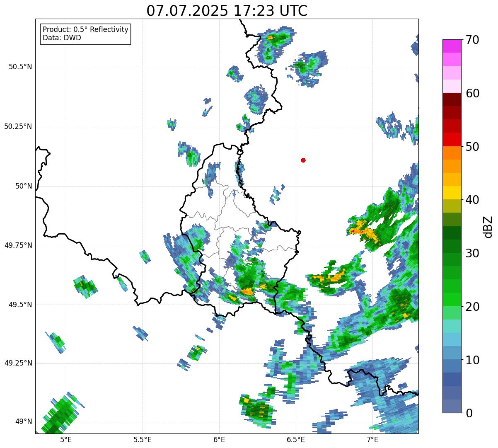Click the latitude label 50.25°N
498x448 pixels.
tap(18, 126)
